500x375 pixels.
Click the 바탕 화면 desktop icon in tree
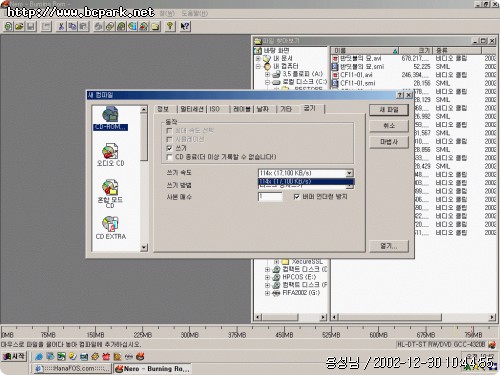coord(258,51)
